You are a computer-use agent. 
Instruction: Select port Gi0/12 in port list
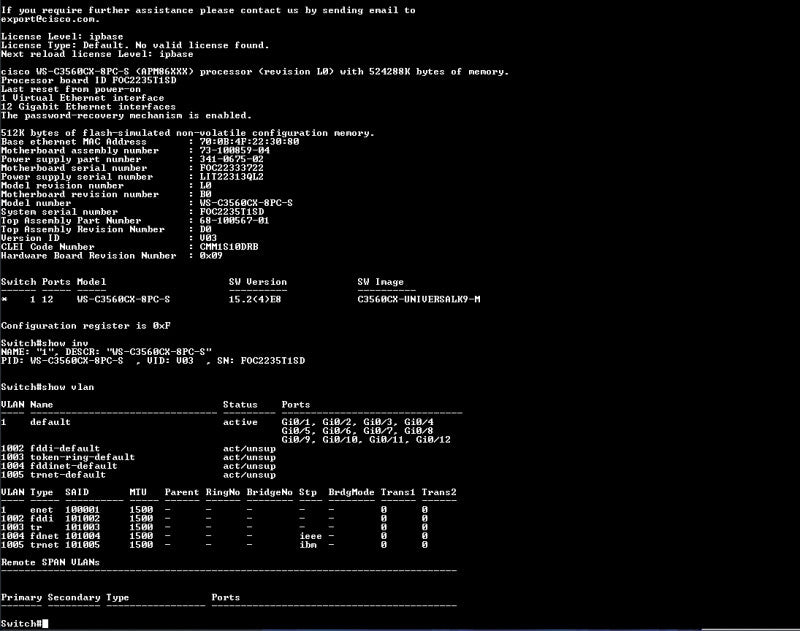(x=433, y=440)
